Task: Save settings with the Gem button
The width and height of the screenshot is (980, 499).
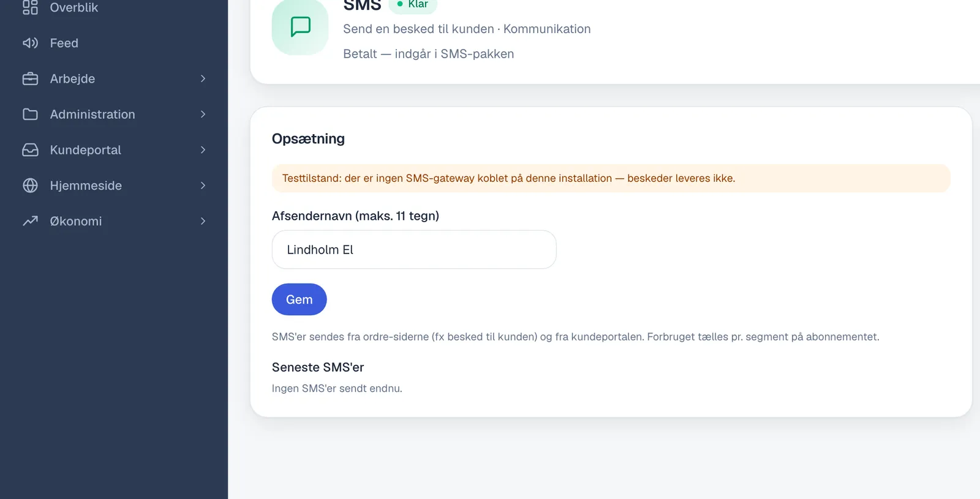Action: (299, 299)
